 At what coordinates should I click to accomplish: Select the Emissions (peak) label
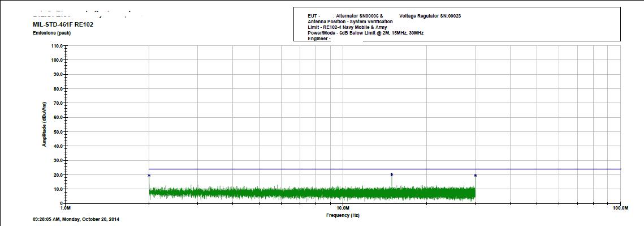click(52, 33)
